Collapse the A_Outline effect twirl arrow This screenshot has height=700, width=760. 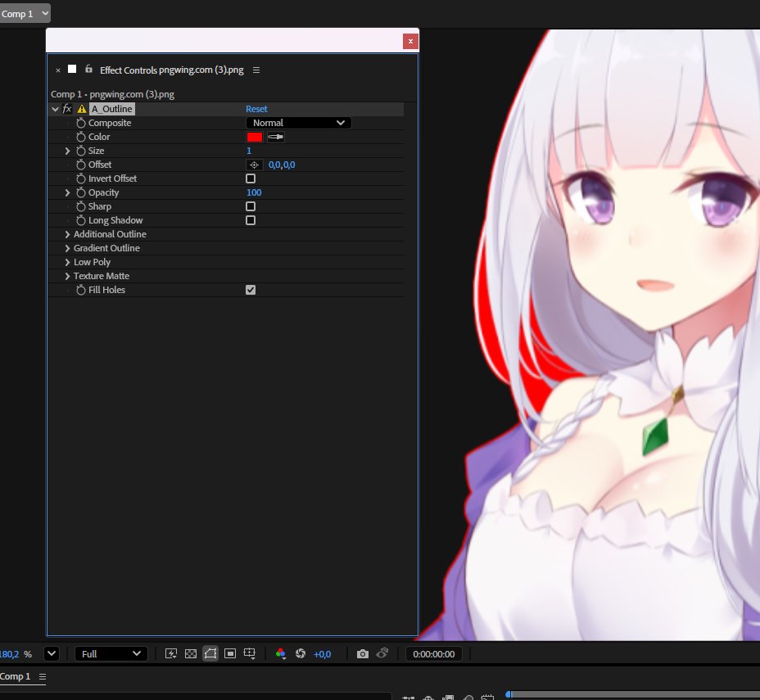click(55, 109)
